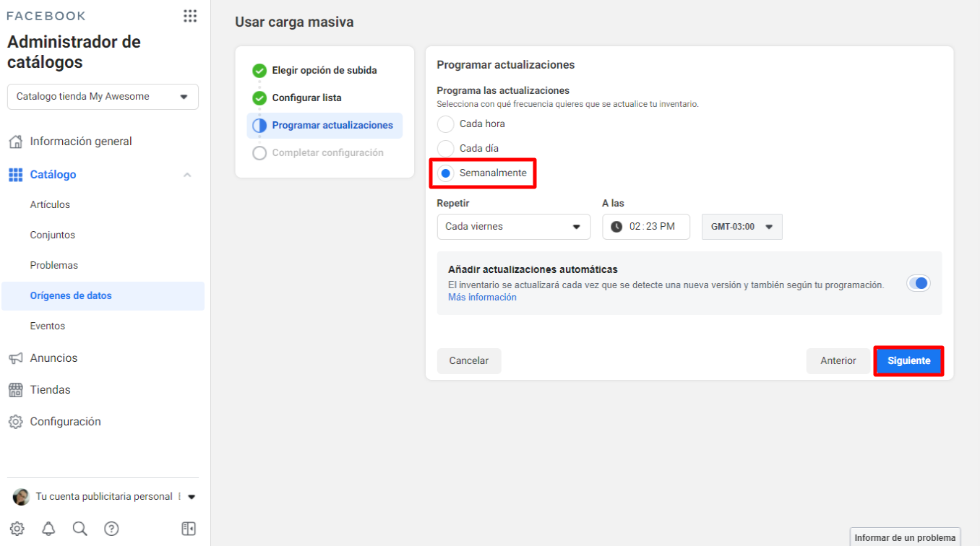The image size is (980, 546).
Task: Collapse the Catálogo section chevron
Action: (x=187, y=175)
